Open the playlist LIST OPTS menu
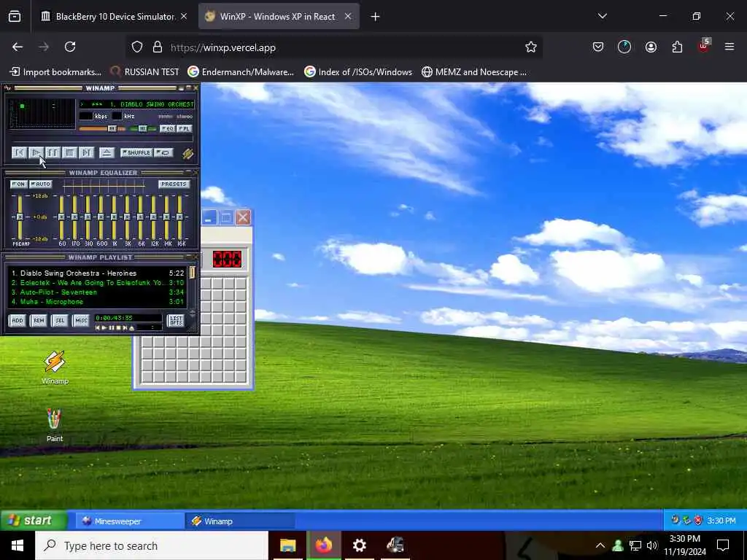The width and height of the screenshot is (747, 560). coord(176,321)
